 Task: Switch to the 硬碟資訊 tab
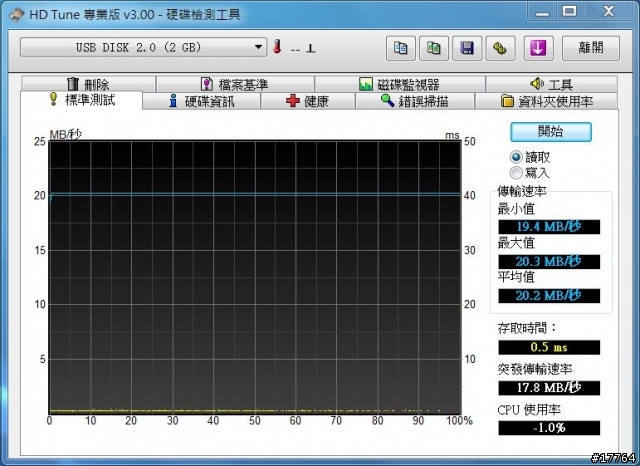click(x=202, y=101)
